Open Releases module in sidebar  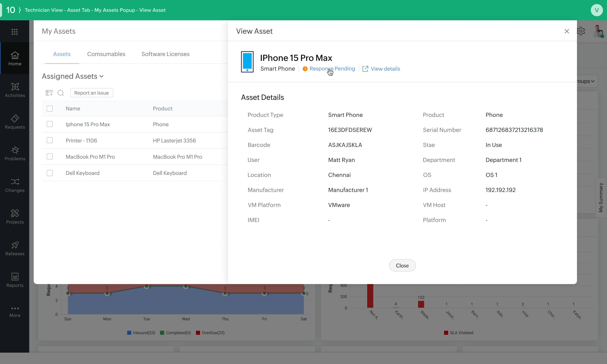click(x=15, y=248)
